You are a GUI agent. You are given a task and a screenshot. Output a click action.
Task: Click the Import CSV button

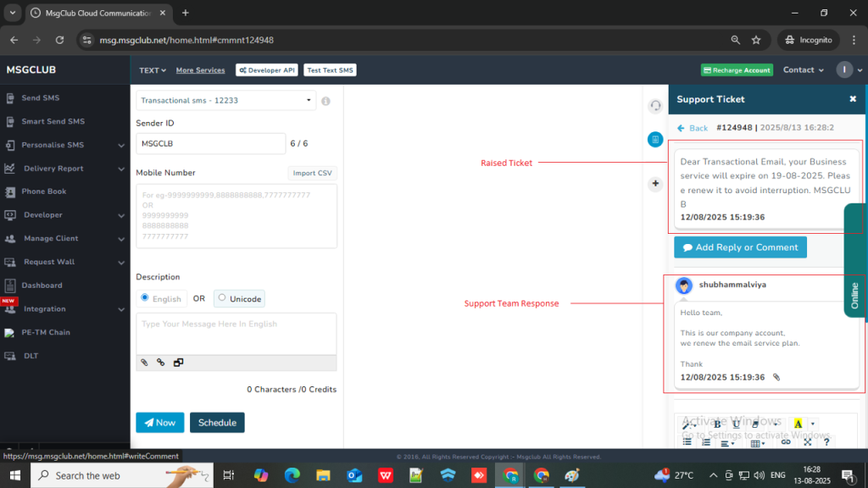click(x=312, y=173)
